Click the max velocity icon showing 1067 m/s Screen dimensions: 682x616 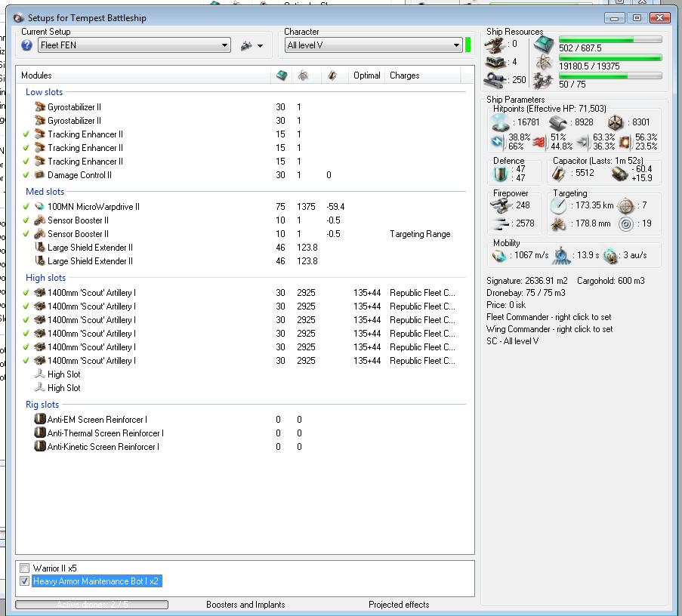[x=499, y=256]
